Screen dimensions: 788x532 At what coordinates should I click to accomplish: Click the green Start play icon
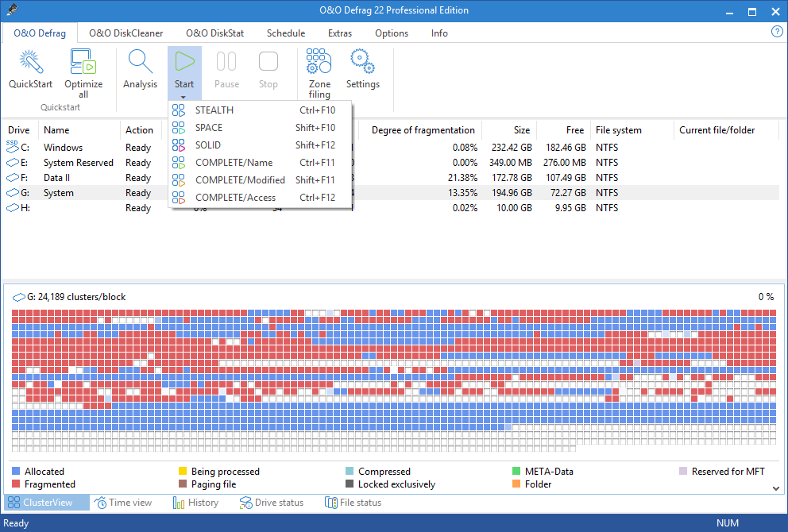184,61
